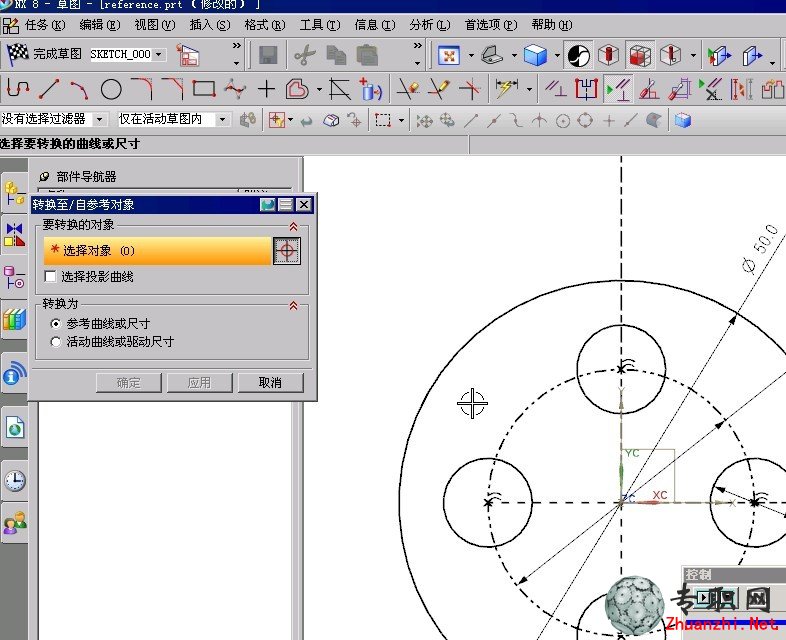Screen dimensions: 786x640
Task: Open the 仅在活动草图内 scope dropdown
Action: pos(223,119)
